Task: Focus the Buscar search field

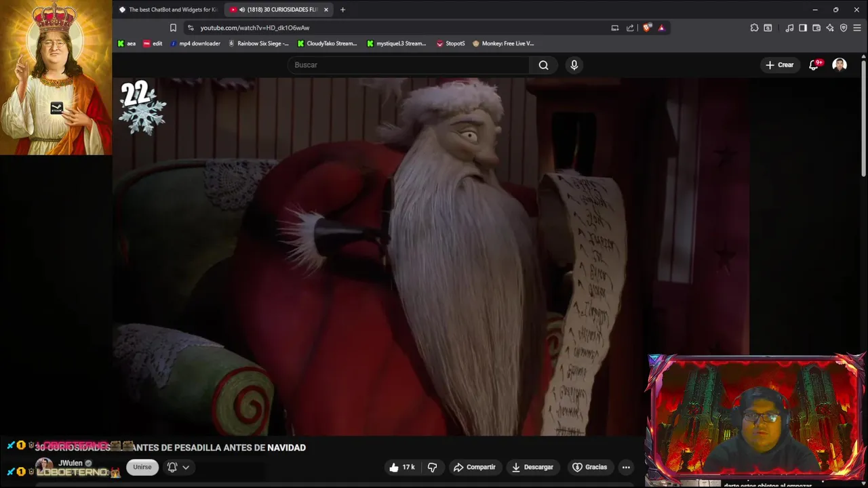Action: pyautogui.click(x=409, y=65)
